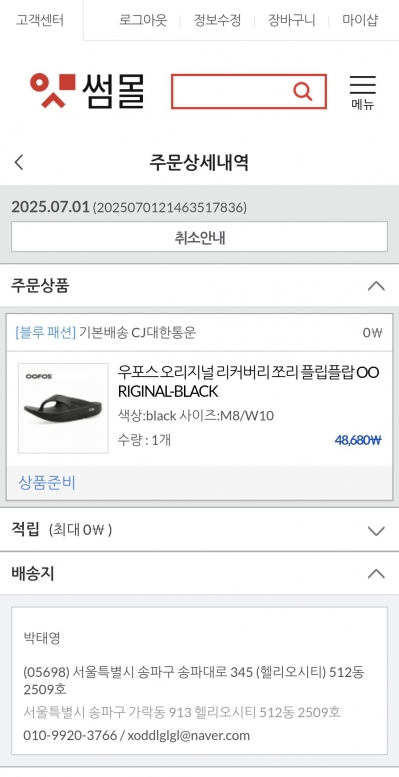Viewport: 399px width, 777px height.
Task: Expand the 적립 section
Action: 377,531
